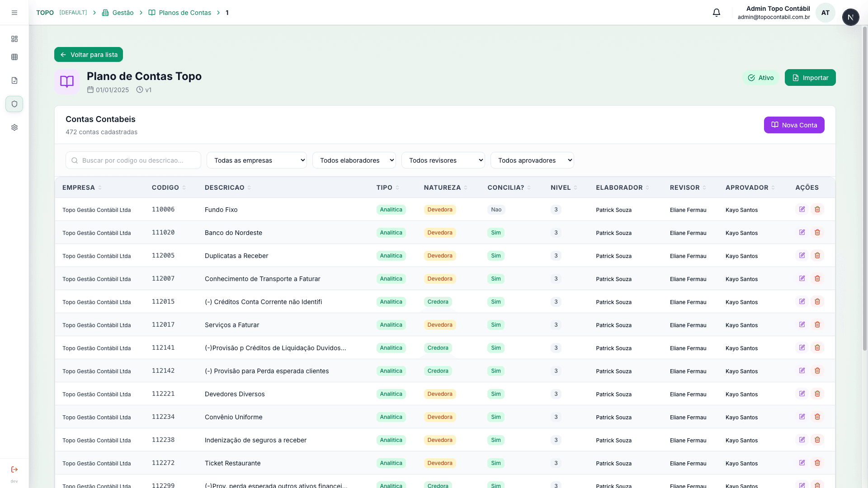
Task: Open the notifications bell
Action: tap(717, 13)
